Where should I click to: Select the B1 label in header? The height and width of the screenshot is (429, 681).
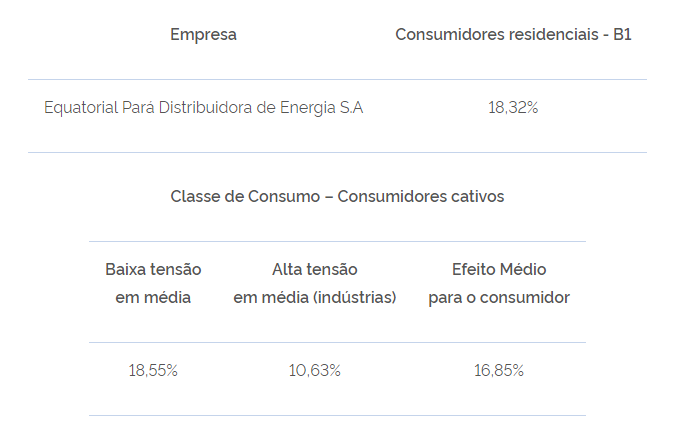pos(621,35)
